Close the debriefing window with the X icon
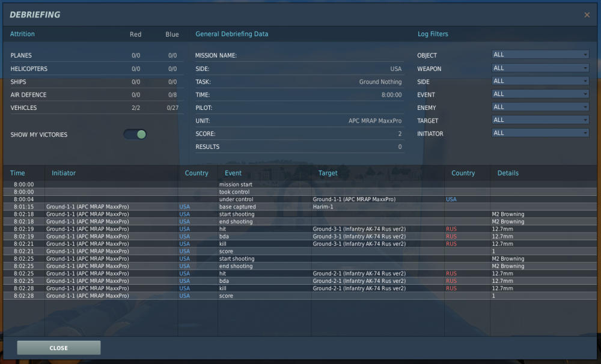The image size is (601, 364). [x=587, y=15]
